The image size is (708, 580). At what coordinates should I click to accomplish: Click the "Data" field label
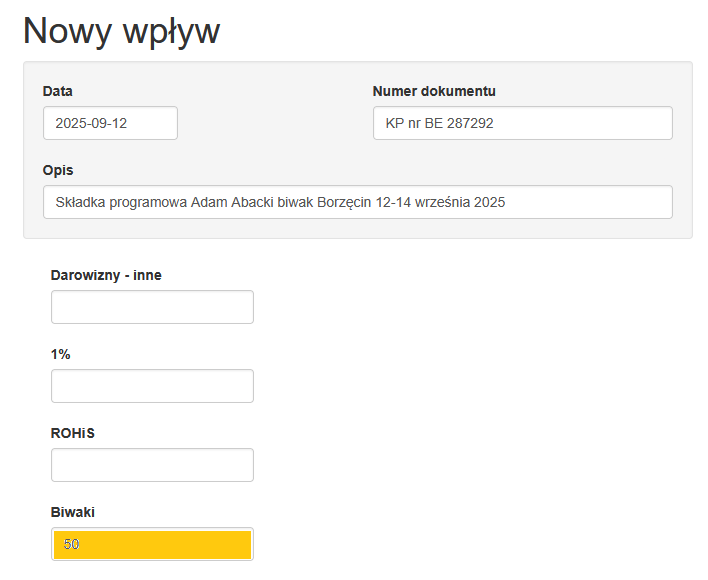pos(58,91)
